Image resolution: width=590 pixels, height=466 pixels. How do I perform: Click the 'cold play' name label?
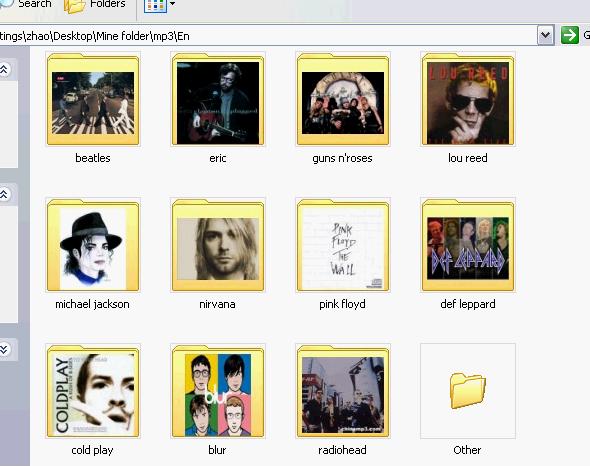pos(93,450)
